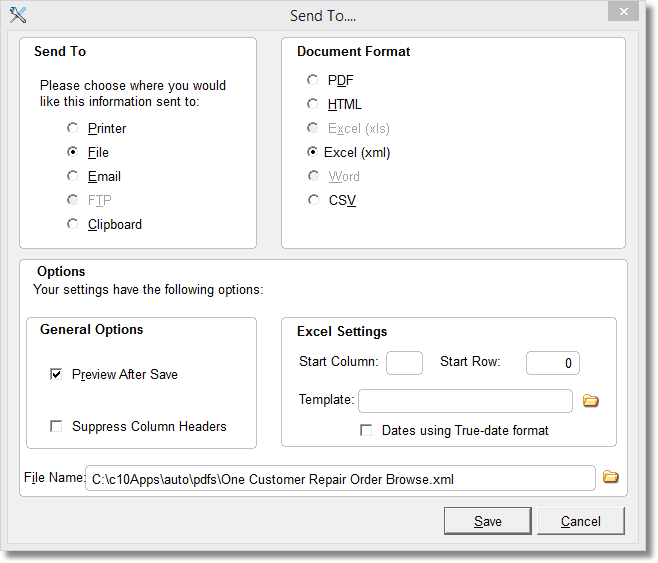
Task: Select PDF document format
Action: pyautogui.click(x=313, y=80)
